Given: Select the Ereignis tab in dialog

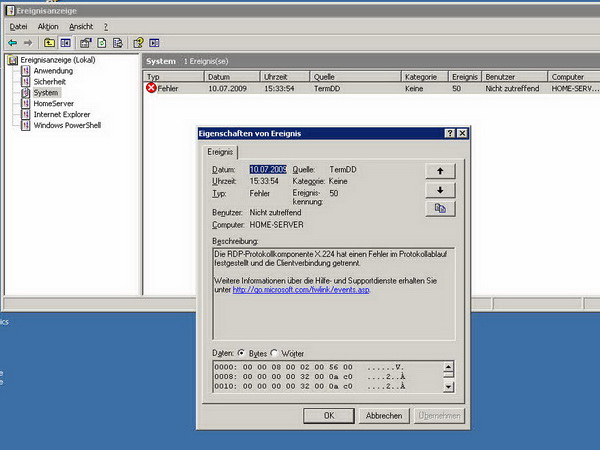Looking at the screenshot, I should (x=220, y=152).
